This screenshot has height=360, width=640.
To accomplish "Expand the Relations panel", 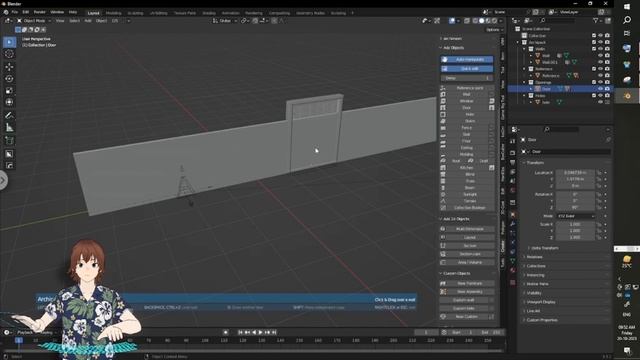I will pos(534,257).
